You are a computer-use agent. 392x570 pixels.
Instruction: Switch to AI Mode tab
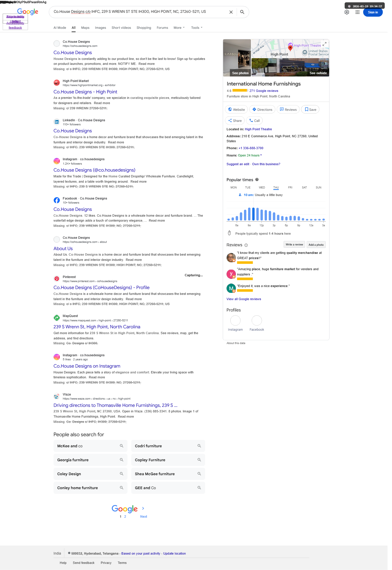coord(60,28)
